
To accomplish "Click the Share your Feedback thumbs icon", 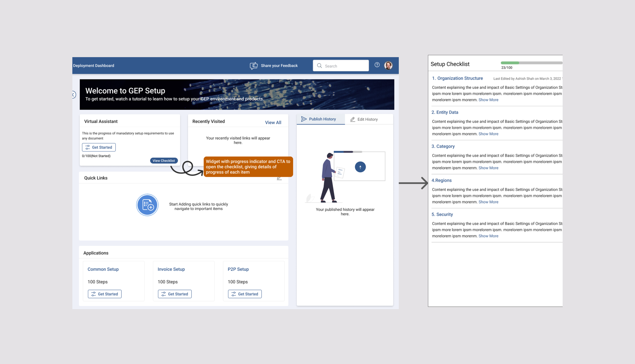I will [253, 66].
